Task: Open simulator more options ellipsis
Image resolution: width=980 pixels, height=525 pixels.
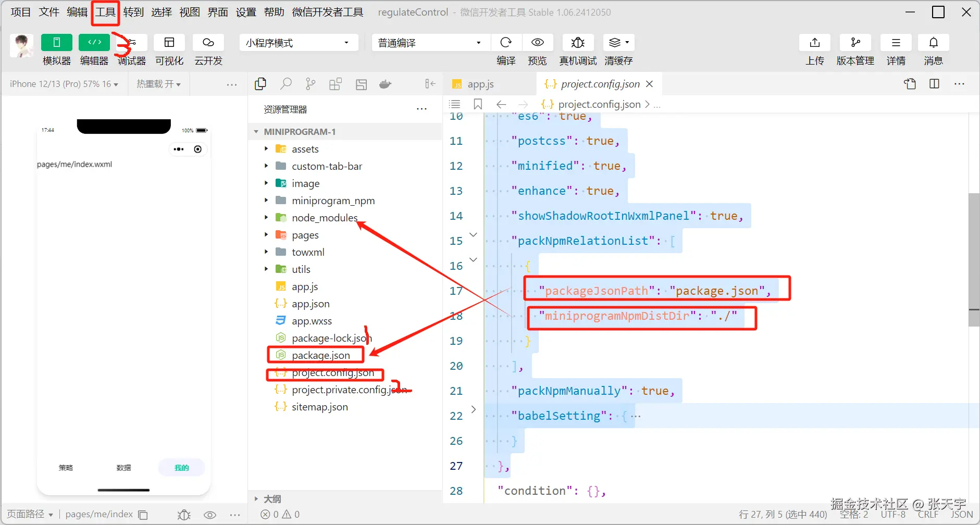Action: click(232, 84)
